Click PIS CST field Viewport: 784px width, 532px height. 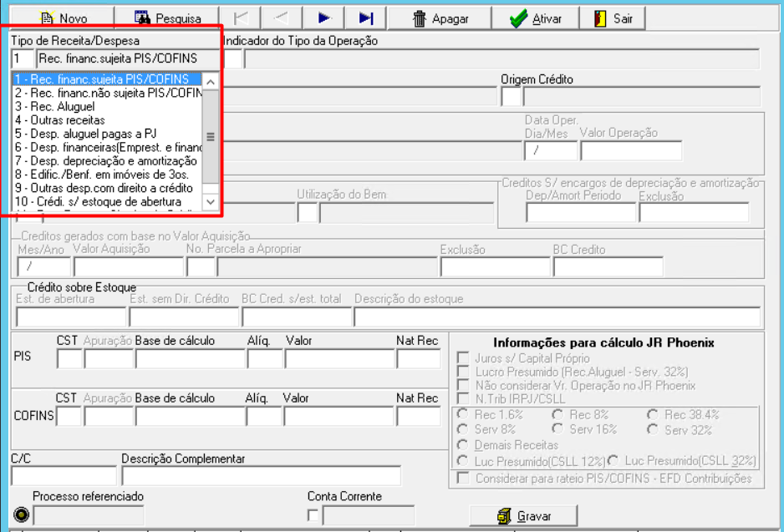[x=69, y=358]
